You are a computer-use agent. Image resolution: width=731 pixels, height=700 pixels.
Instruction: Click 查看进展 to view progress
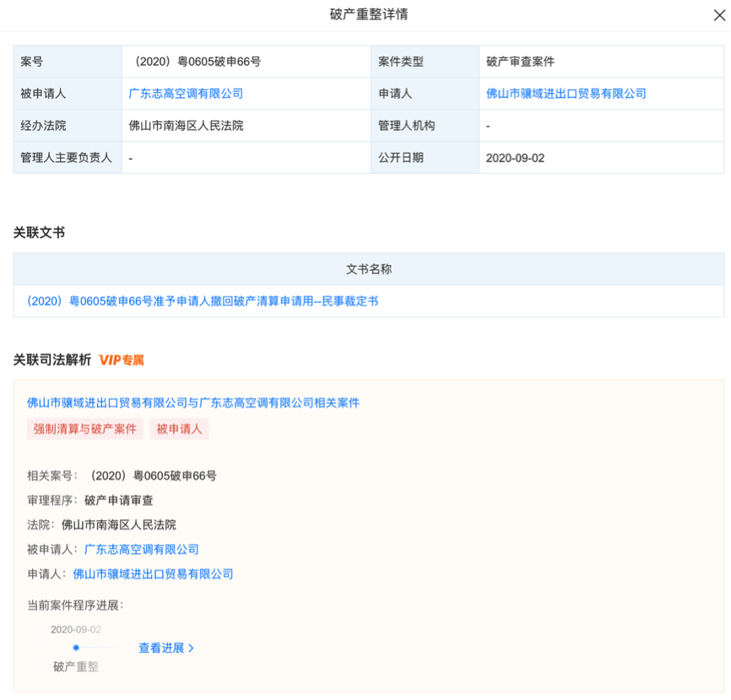click(161, 648)
